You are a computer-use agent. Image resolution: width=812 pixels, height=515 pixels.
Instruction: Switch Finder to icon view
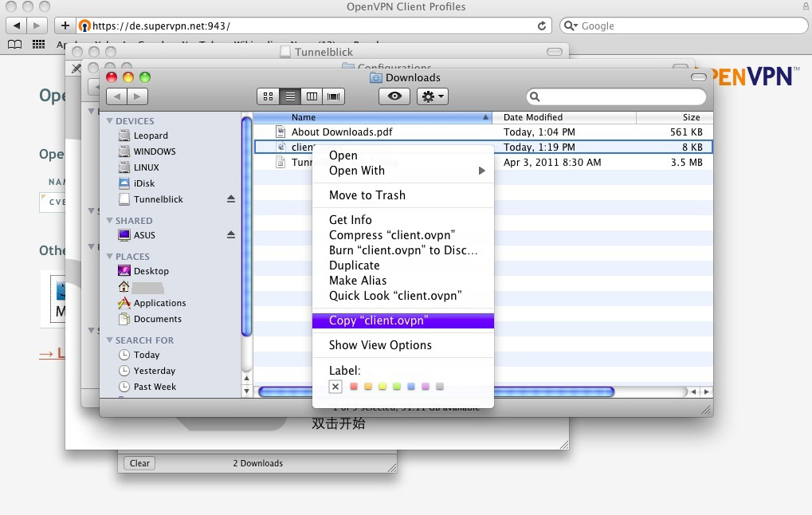pyautogui.click(x=268, y=96)
